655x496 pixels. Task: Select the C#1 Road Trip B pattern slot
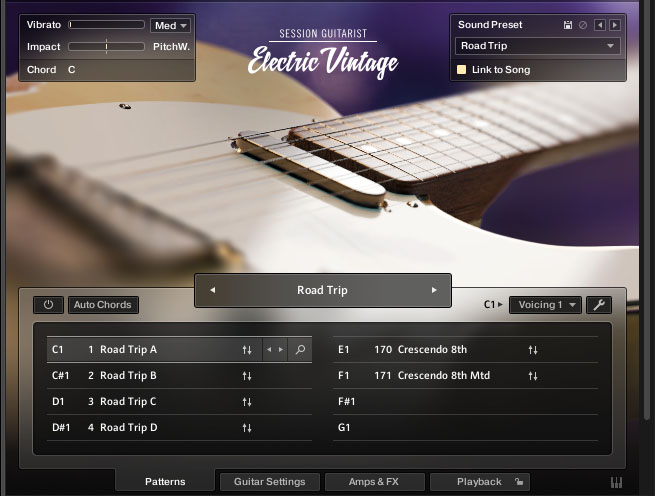pyautogui.click(x=179, y=376)
